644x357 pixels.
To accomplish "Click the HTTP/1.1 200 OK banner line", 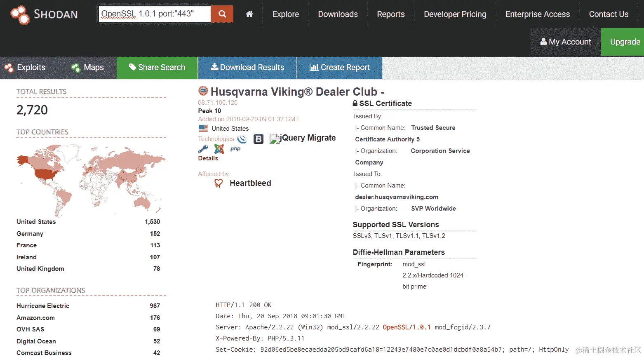I will (243, 305).
